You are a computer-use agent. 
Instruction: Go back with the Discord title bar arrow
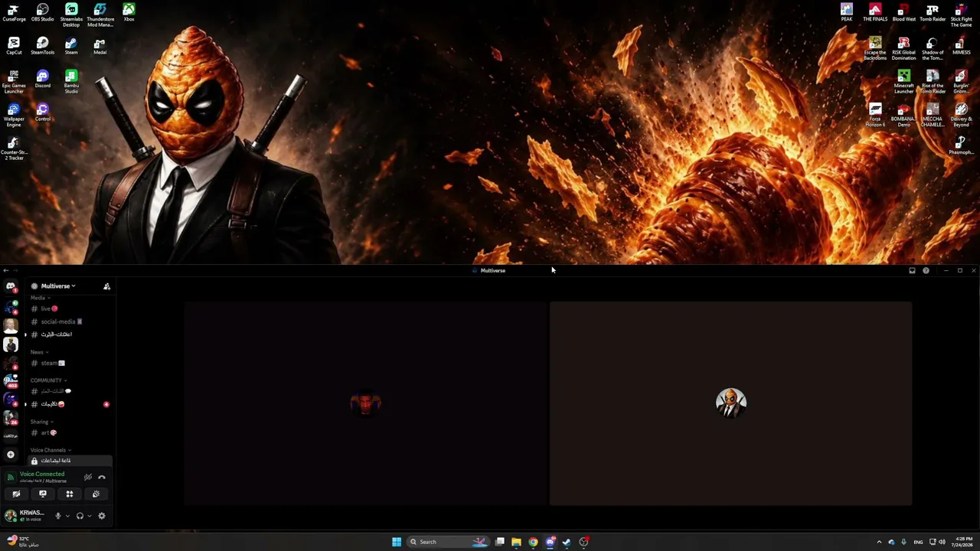coord(6,270)
